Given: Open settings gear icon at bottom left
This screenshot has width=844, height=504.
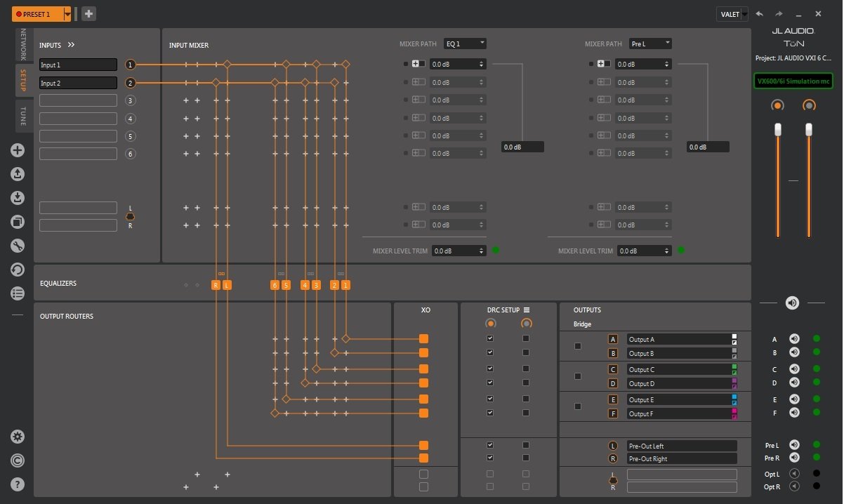Looking at the screenshot, I should tap(18, 436).
